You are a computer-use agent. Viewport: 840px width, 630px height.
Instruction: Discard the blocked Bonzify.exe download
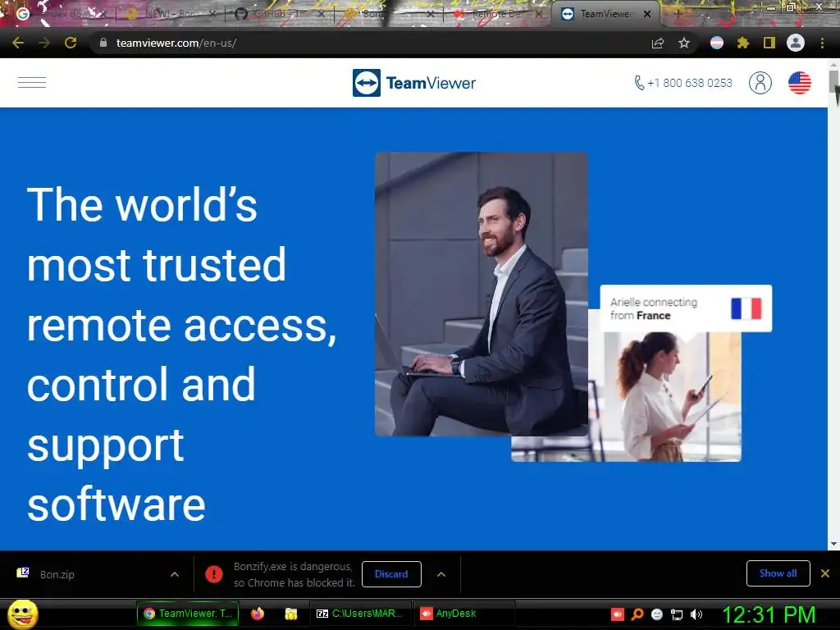click(391, 574)
